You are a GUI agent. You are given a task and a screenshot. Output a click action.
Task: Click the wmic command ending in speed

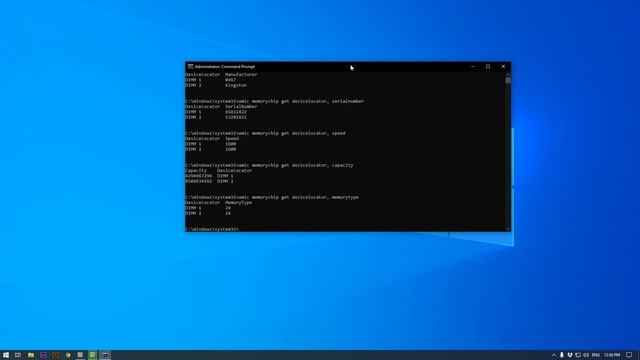pos(291,133)
